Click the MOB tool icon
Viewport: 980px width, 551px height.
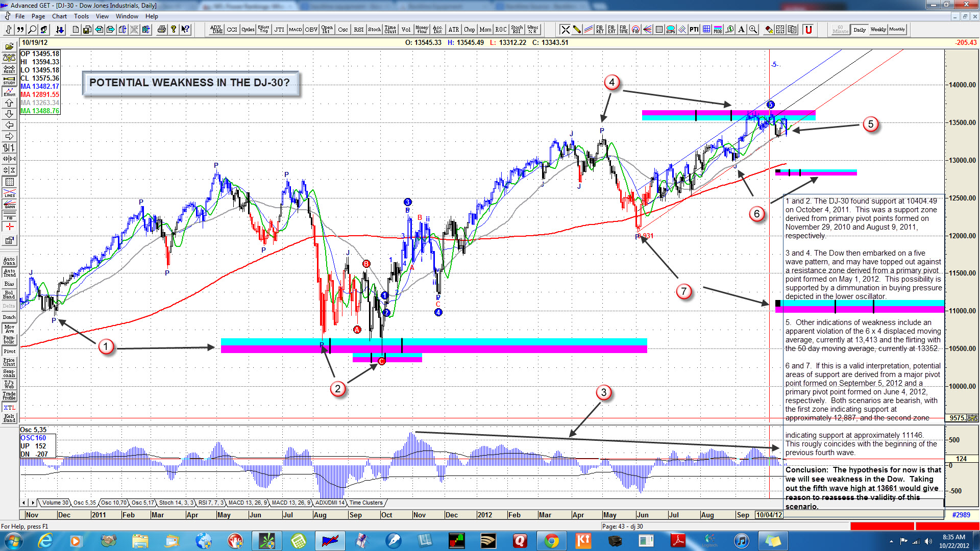pyautogui.click(x=718, y=30)
